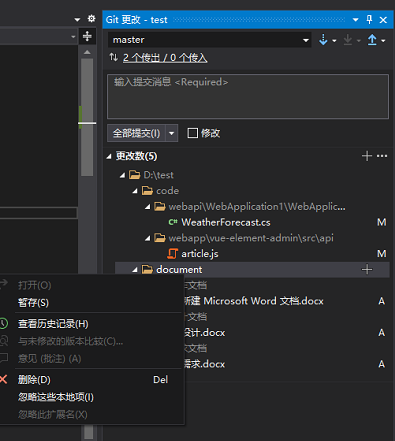
Task: Open the left panel dropdown arrow beside gear
Action: click(x=78, y=19)
